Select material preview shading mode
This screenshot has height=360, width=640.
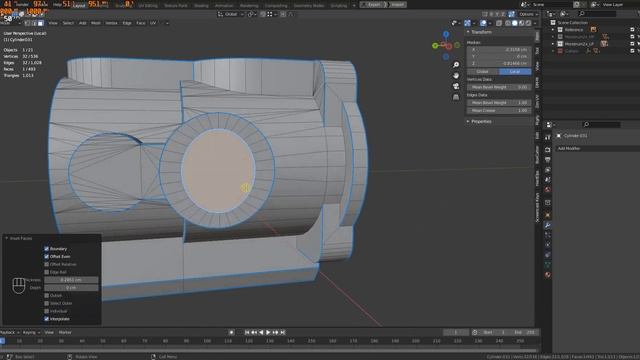tap(522, 23)
